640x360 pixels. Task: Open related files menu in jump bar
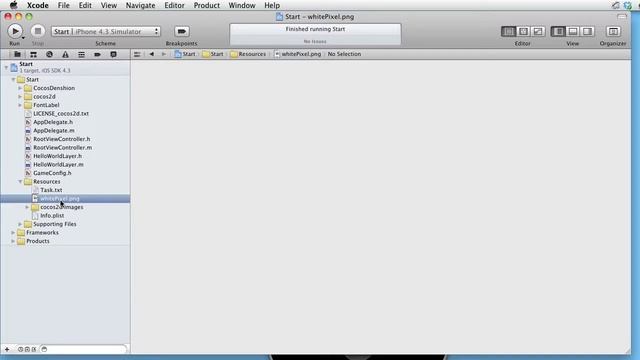[137, 54]
